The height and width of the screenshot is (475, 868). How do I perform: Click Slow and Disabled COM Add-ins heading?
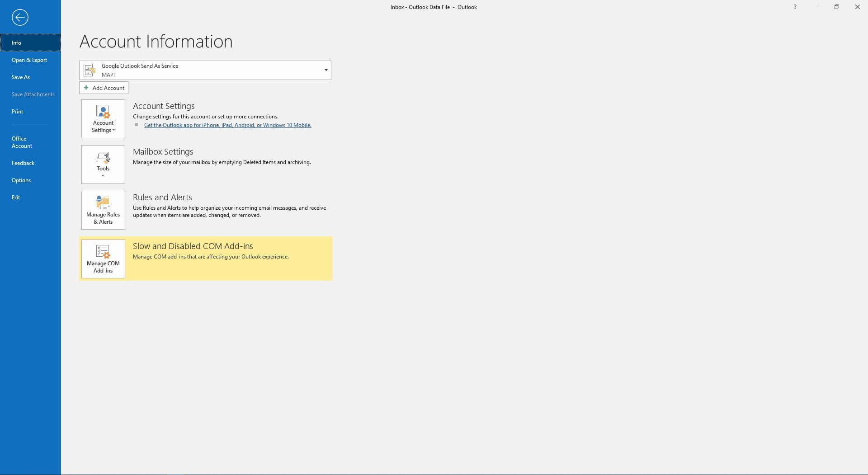click(193, 246)
